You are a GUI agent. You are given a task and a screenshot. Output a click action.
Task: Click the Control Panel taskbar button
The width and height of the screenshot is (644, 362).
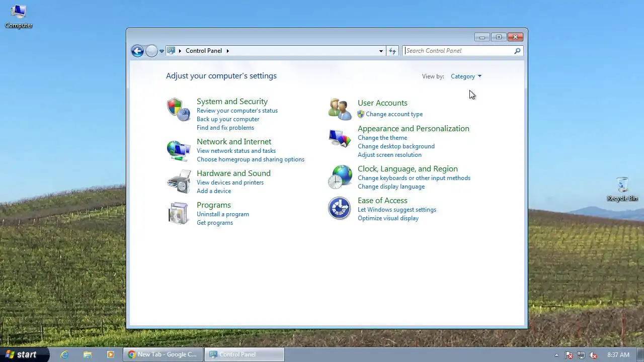[245, 354]
